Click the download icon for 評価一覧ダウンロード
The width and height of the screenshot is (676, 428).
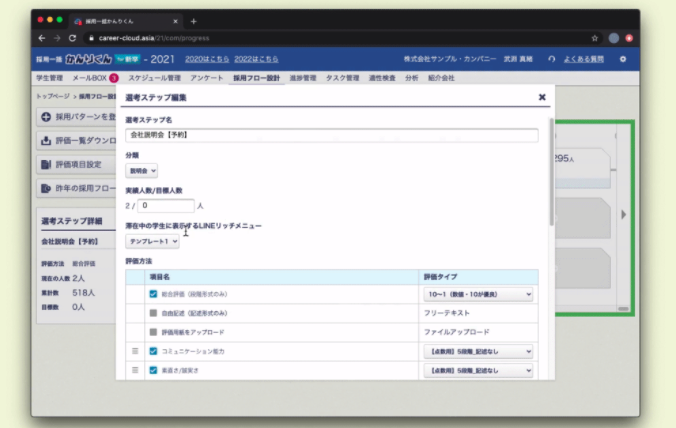click(x=46, y=140)
